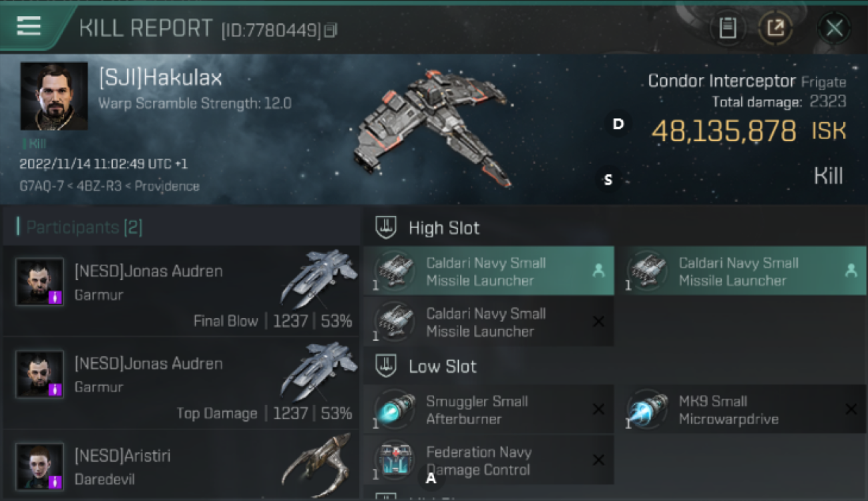The width and height of the screenshot is (868, 501).
Task: Click the Low Slot section icon
Action: (x=385, y=366)
